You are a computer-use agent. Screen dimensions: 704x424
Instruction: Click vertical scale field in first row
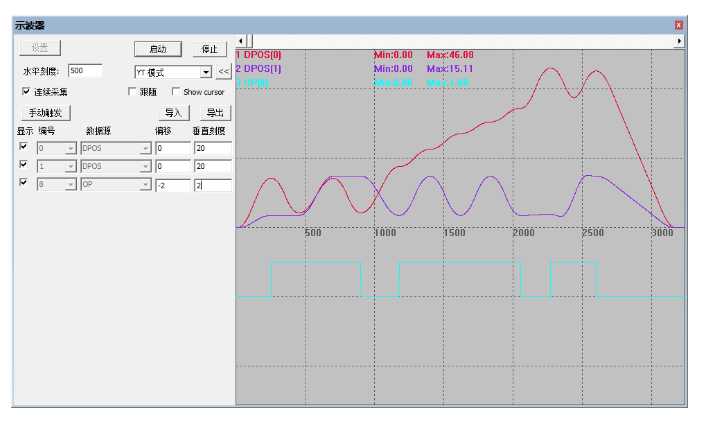tap(213, 148)
